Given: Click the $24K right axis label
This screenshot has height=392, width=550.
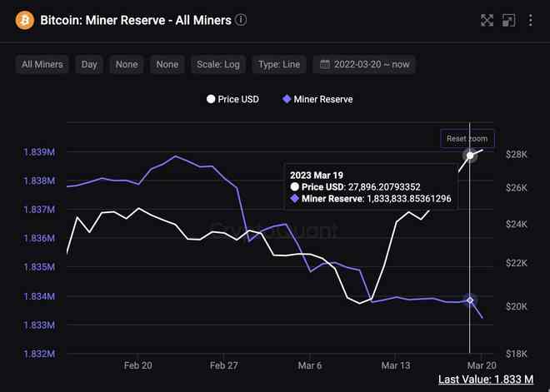Looking at the screenshot, I should pyautogui.click(x=517, y=224).
